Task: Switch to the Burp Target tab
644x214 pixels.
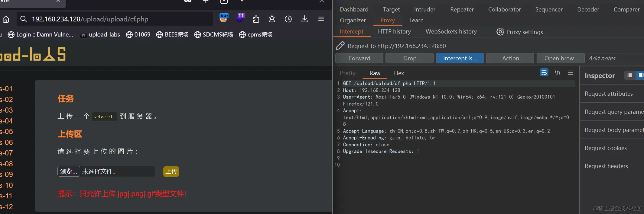Action: click(391, 9)
